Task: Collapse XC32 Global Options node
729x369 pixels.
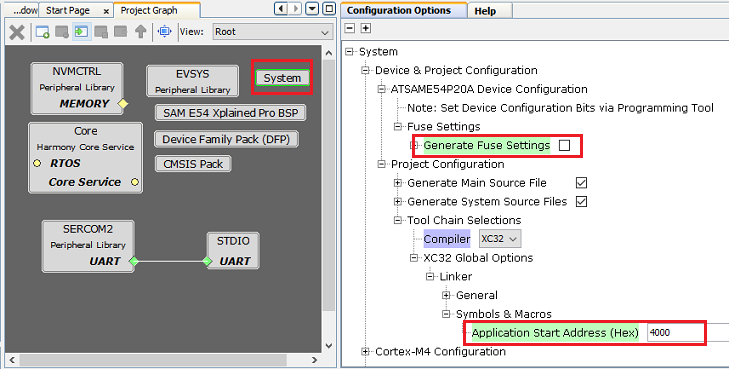Action: pyautogui.click(x=414, y=257)
